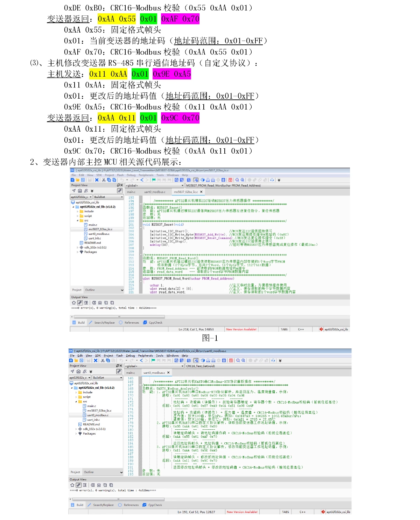Click the open folder icon in the upper IDE toolbar
The height and width of the screenshot is (520, 420).
click(77, 180)
